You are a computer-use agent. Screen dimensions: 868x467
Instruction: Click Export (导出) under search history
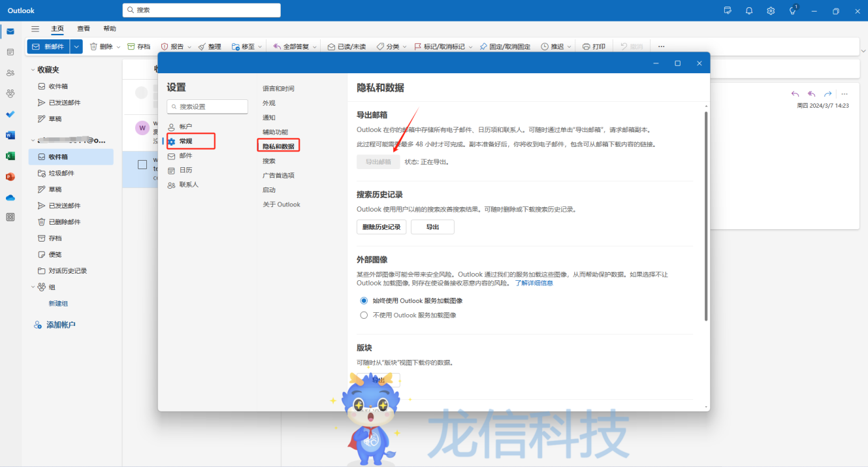432,227
